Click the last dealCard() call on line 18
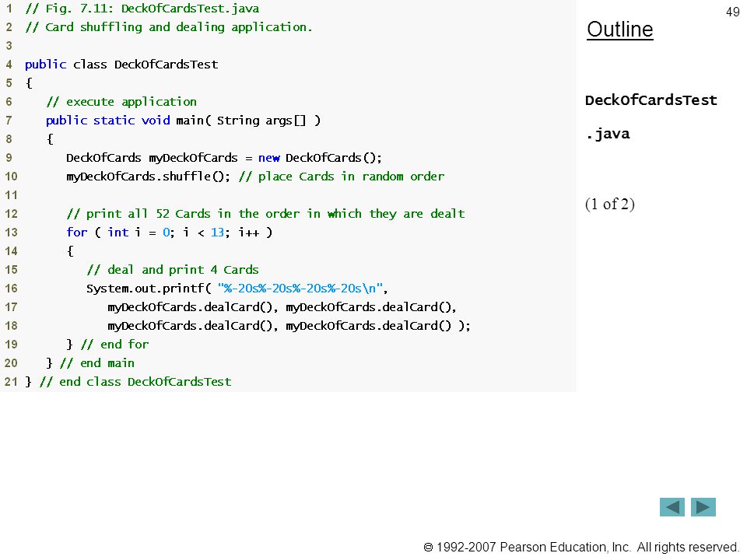 (369, 326)
